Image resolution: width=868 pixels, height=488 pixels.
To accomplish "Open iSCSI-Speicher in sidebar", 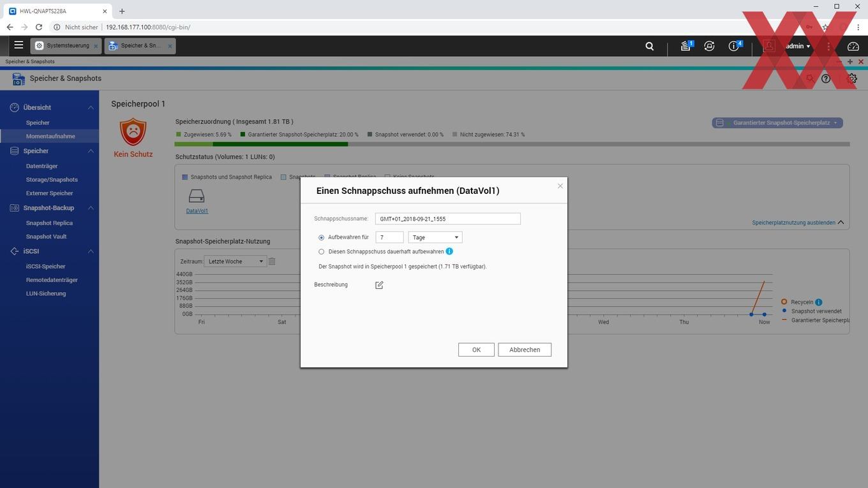I will (45, 267).
